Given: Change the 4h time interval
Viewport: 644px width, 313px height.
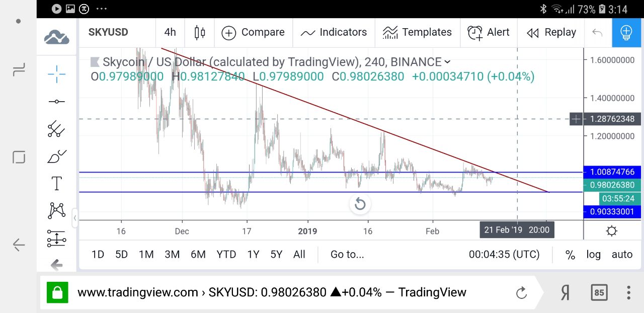Looking at the screenshot, I should tap(170, 32).
